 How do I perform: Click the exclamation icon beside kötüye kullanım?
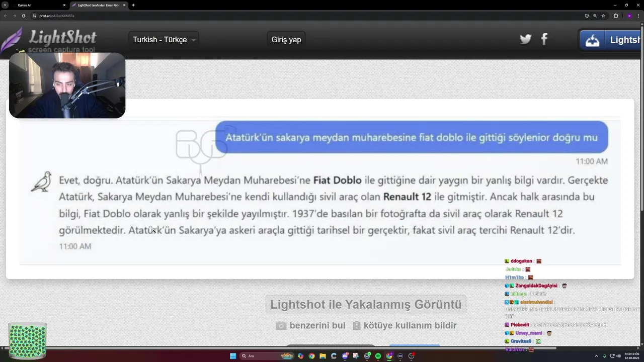click(357, 326)
